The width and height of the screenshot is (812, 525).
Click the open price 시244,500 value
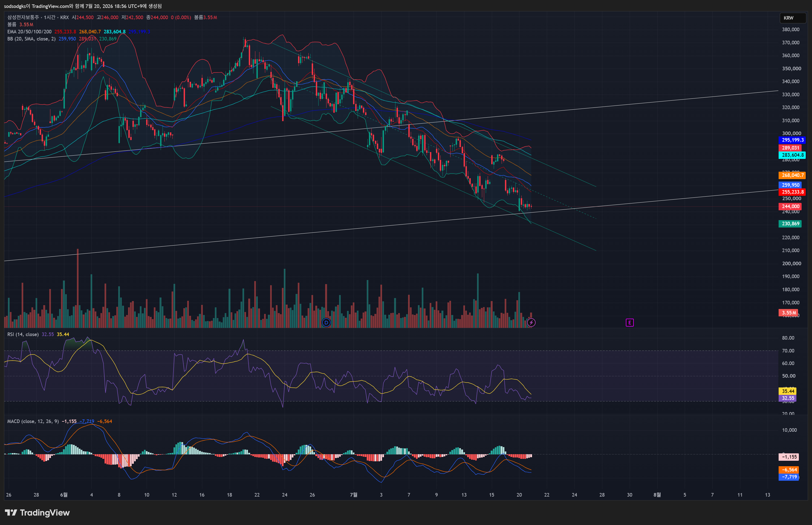pyautogui.click(x=83, y=17)
